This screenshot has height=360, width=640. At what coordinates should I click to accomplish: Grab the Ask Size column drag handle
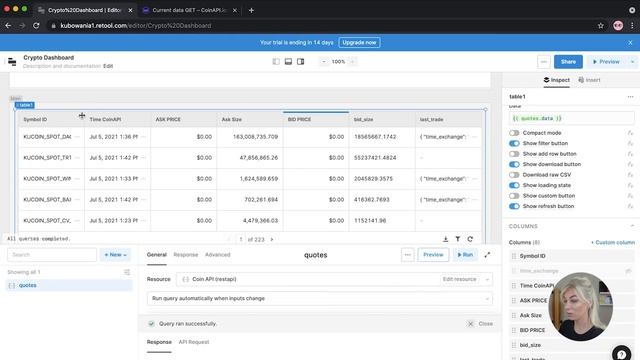pos(513,316)
